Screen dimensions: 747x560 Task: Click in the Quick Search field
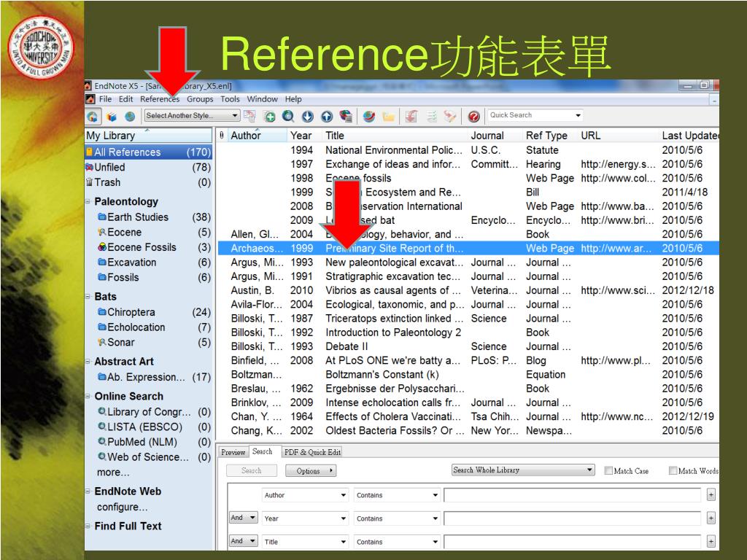pyautogui.click(x=530, y=115)
